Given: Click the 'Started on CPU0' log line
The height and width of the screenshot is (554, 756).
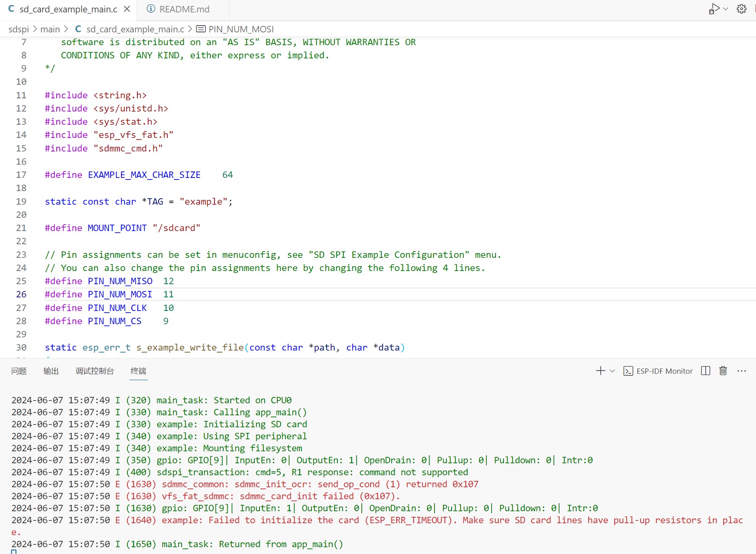Looking at the screenshot, I should pyautogui.click(x=151, y=400).
